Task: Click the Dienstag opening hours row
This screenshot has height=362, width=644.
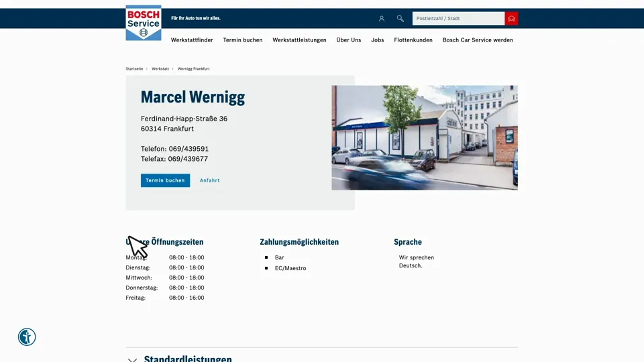Action: click(x=165, y=267)
